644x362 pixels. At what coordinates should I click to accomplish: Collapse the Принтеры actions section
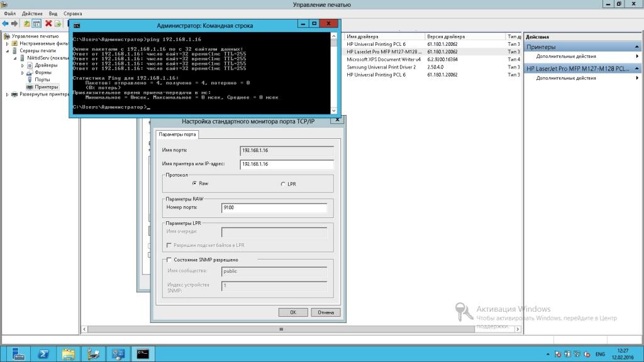[637, 47]
